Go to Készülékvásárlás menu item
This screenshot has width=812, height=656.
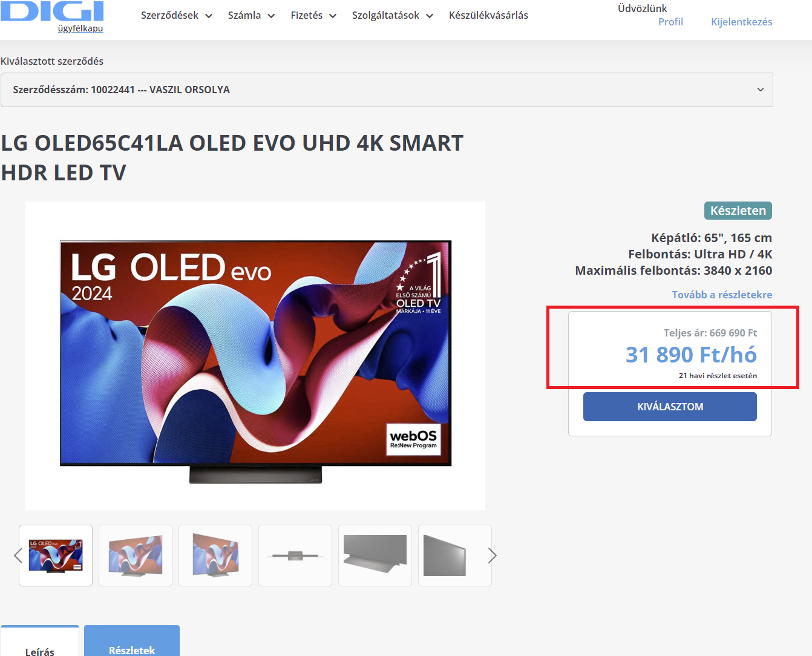[488, 15]
